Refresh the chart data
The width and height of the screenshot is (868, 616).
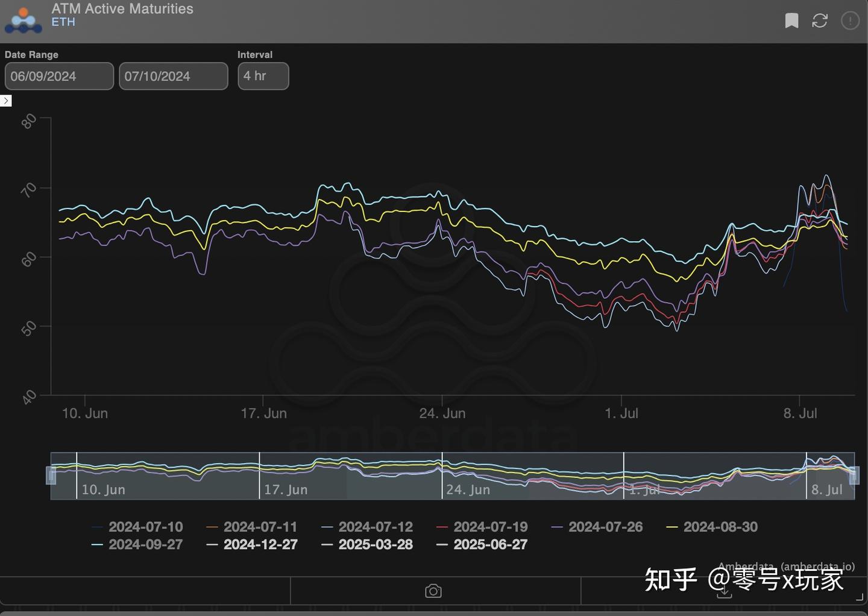tap(820, 20)
